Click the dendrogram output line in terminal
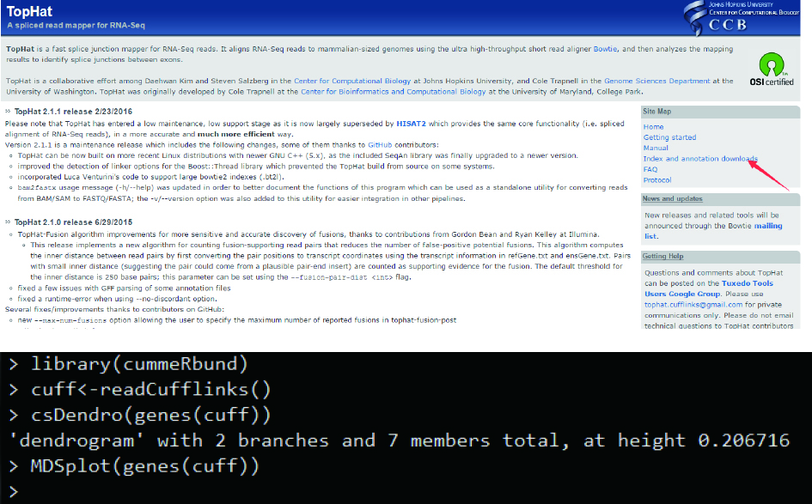812x504 pixels. (x=400, y=440)
